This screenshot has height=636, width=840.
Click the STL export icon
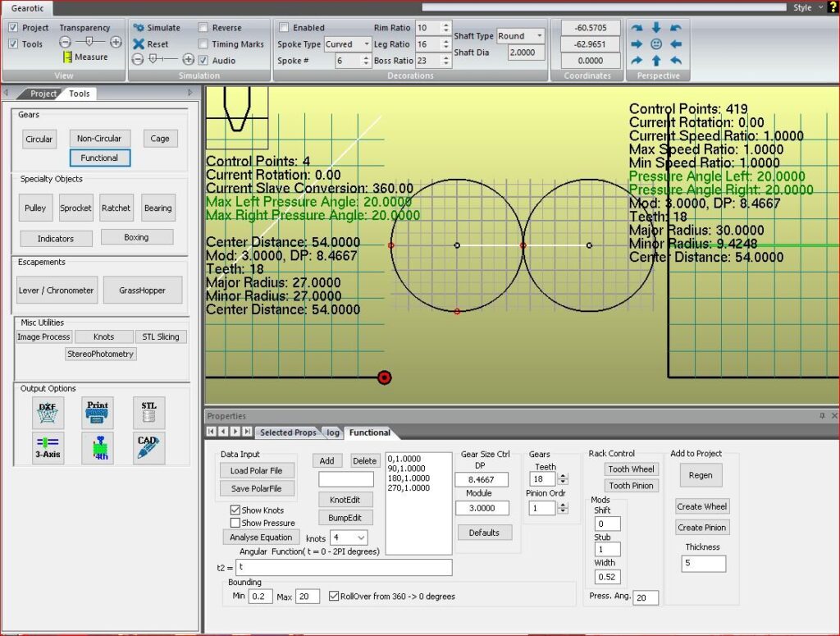point(148,412)
